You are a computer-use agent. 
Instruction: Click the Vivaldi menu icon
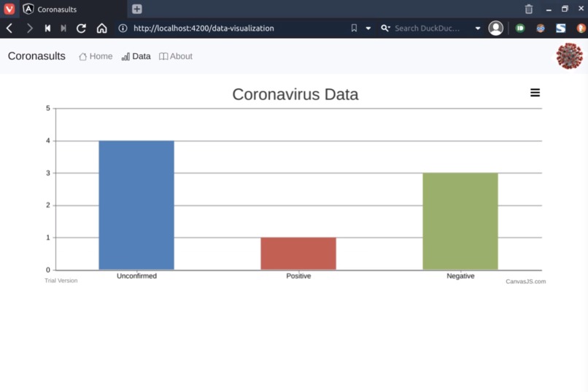tap(9, 9)
